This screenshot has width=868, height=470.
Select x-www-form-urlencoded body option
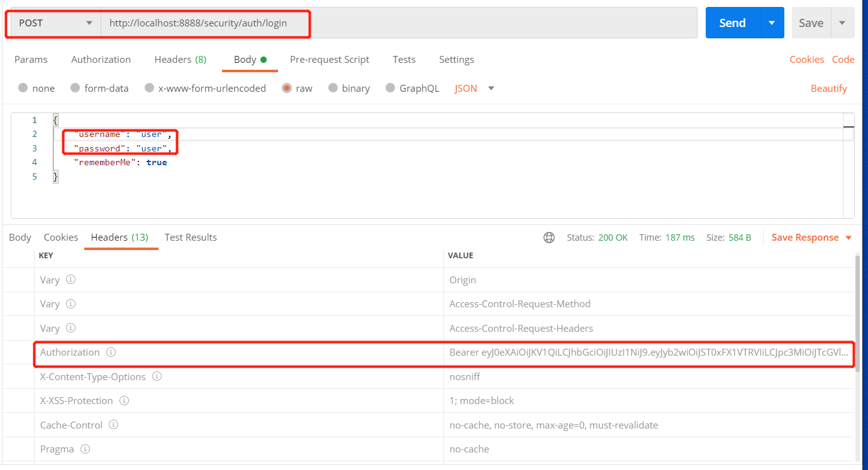(149, 88)
